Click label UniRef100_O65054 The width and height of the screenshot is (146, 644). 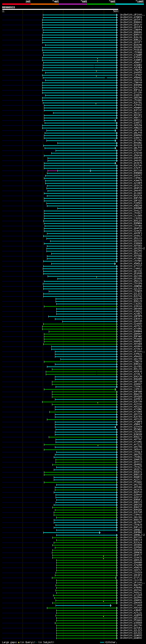pos(131,125)
